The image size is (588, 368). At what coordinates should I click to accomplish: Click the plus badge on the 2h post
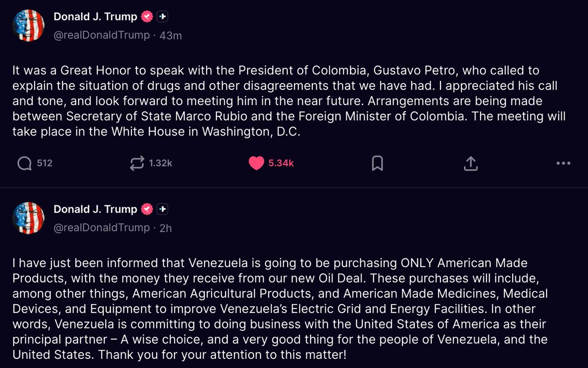tap(162, 209)
